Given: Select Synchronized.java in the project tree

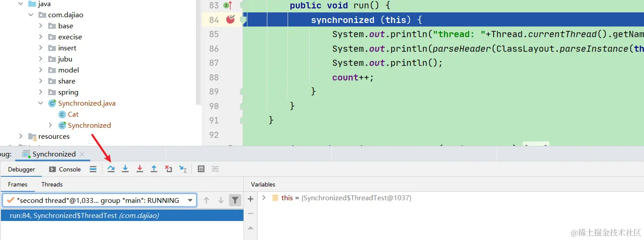Looking at the screenshot, I should tap(87, 103).
